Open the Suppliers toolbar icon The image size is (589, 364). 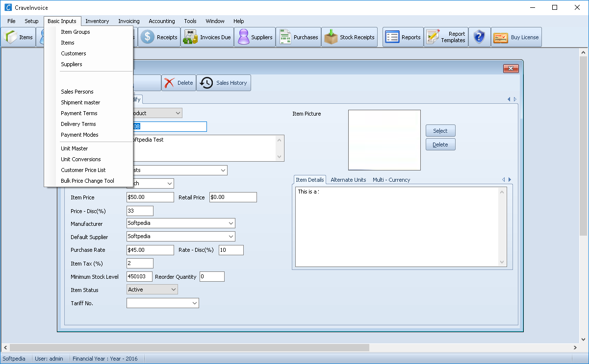tap(254, 37)
